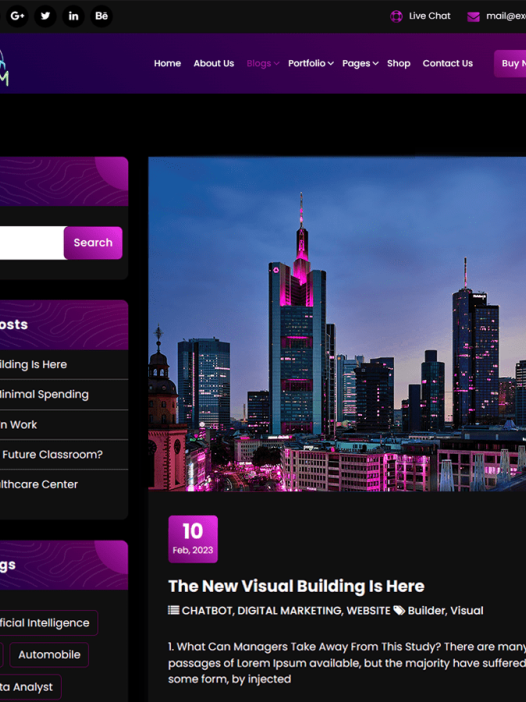Click the tags icon before Builder
This screenshot has width=526, height=702.
399,610
